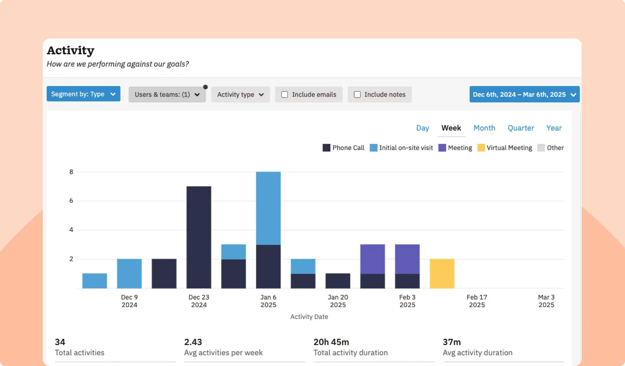Click the purple Meeting legend swatch
Screen dimensions: 625x366
[442, 148]
